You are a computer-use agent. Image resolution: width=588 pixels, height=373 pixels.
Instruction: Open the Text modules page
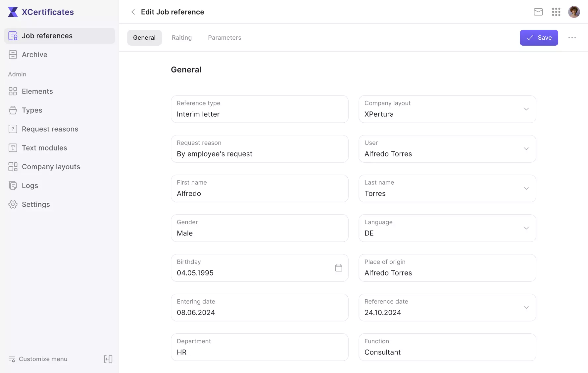[60, 148]
